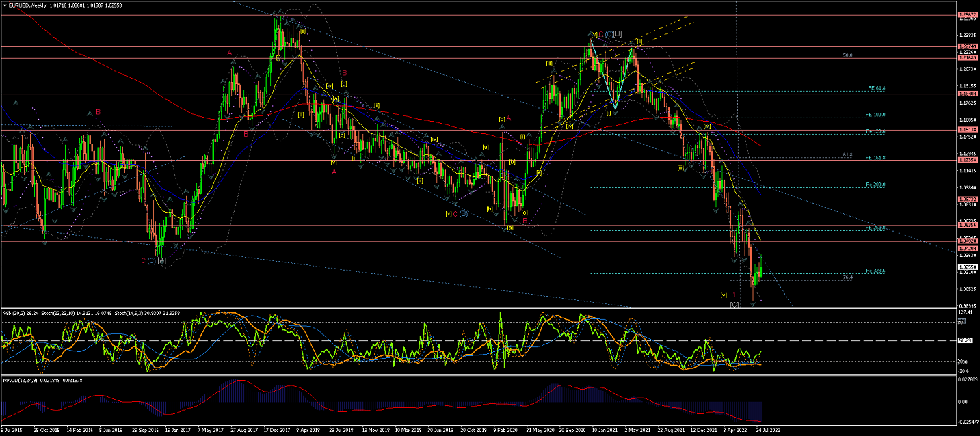Open the EURUSD,Weekly chart menu arrow
980x436 pixels.
(x=4, y=5)
